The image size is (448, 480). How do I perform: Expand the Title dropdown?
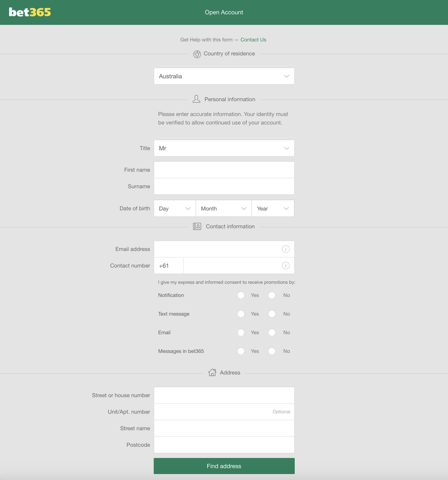point(224,148)
